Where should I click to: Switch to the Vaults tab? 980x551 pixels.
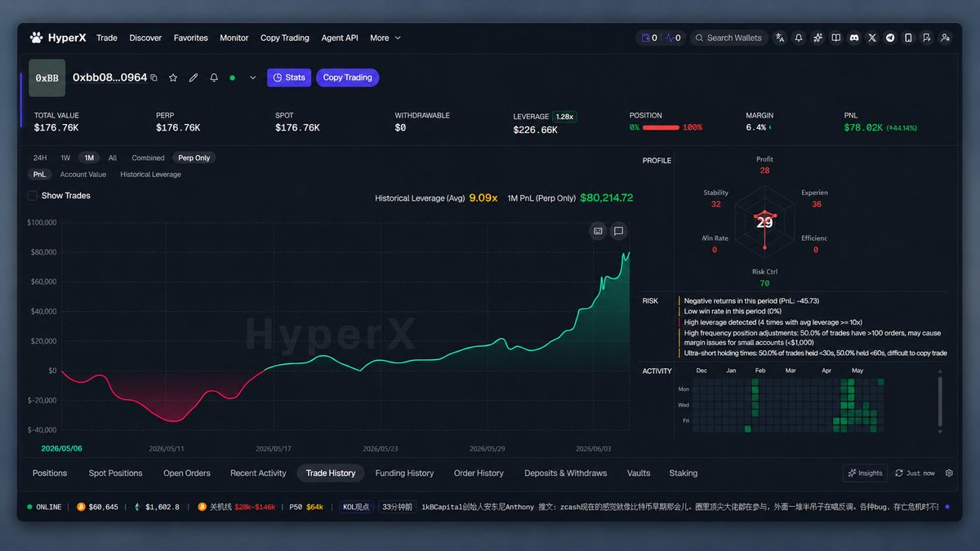pyautogui.click(x=639, y=473)
